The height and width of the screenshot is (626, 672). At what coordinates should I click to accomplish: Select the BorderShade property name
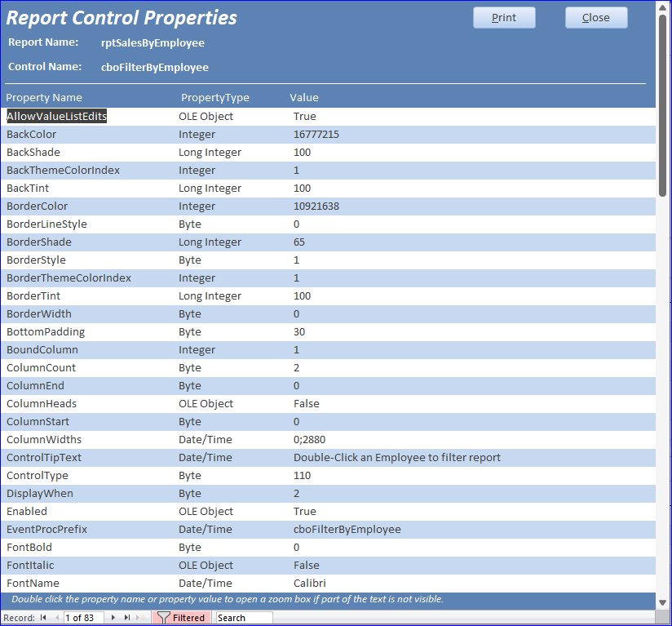click(x=39, y=242)
